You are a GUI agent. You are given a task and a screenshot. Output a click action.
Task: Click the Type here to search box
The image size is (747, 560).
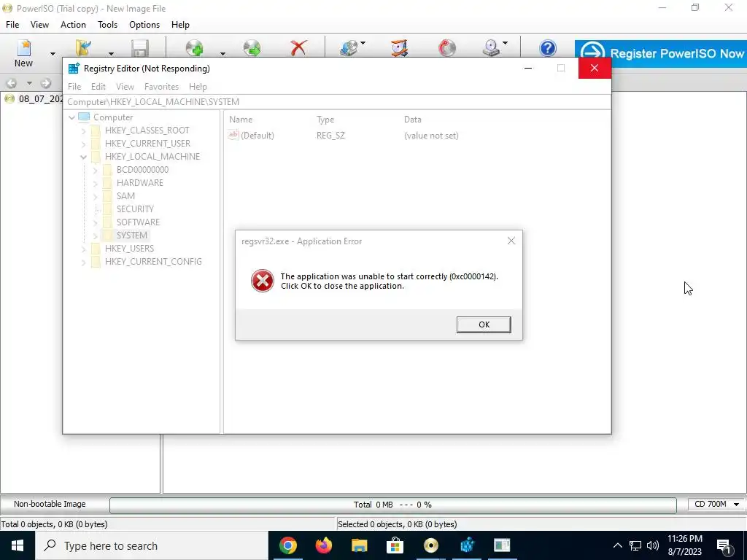pos(152,545)
